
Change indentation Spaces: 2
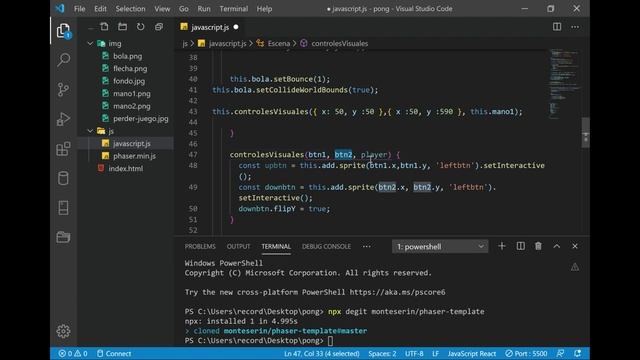coord(382,353)
